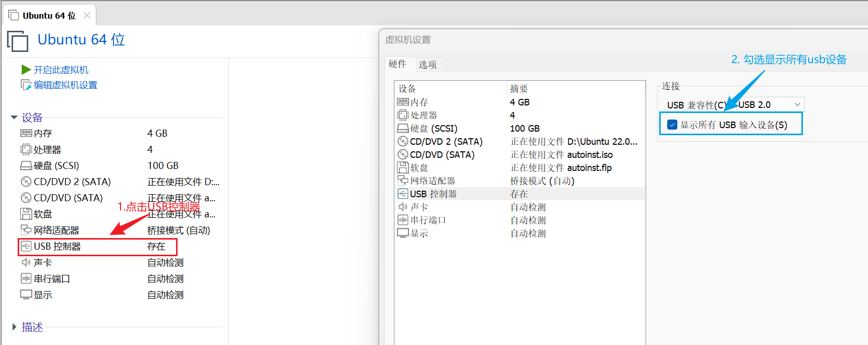This screenshot has height=345, width=868.
Task: Click '100 GB' value in left device list
Action: click(163, 165)
